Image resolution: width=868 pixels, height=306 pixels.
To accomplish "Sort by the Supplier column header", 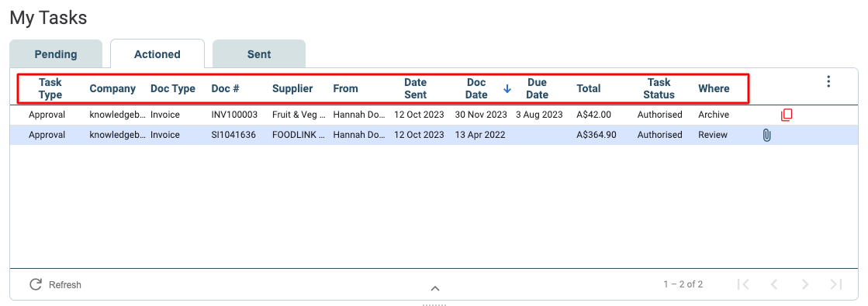I will click(292, 88).
